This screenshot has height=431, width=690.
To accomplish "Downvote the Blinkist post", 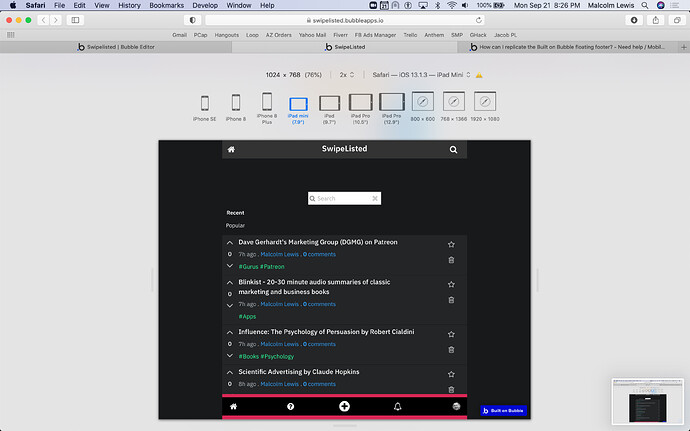I will [230, 305].
